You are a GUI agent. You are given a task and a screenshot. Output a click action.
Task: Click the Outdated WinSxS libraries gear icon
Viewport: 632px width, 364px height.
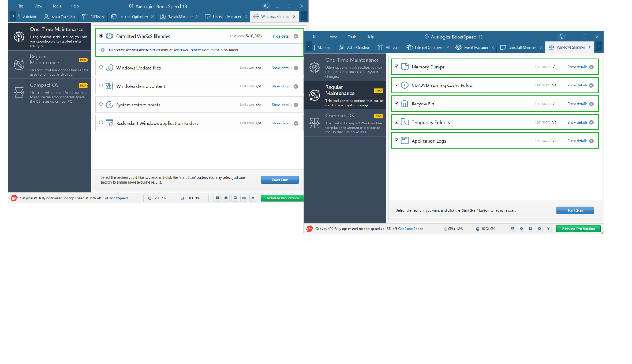[x=109, y=36]
